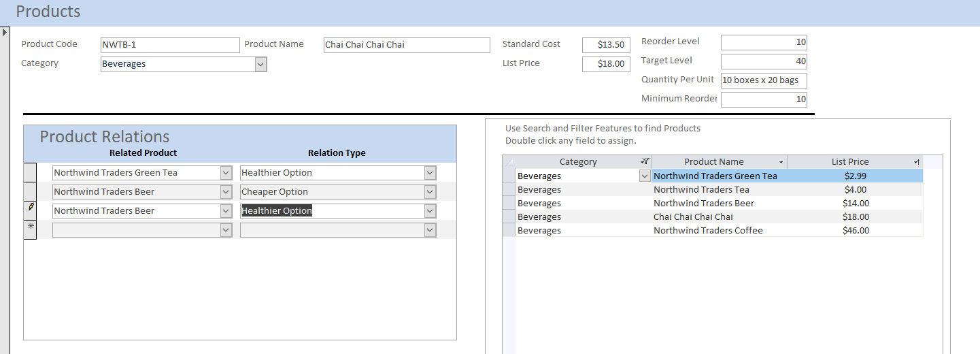The image size is (980, 354).
Task: Click into the Product Name text field
Action: (x=406, y=45)
